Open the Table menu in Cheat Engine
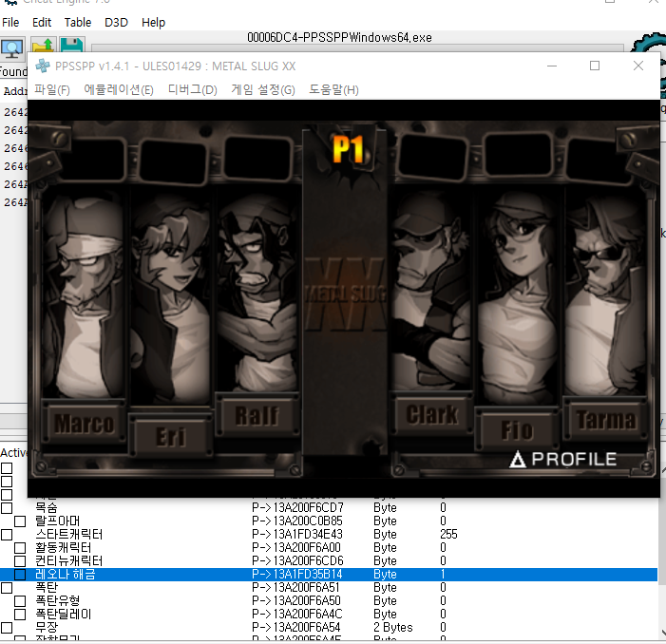 pos(78,22)
